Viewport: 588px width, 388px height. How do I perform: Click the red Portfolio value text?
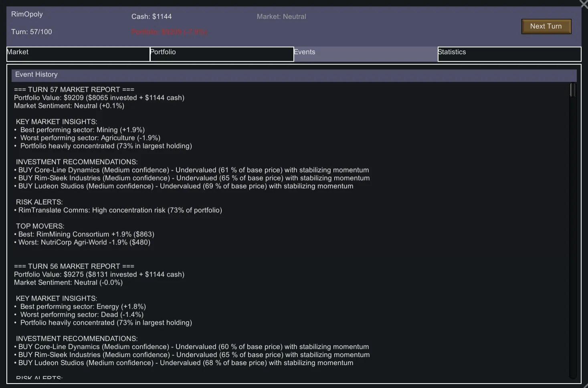169,32
